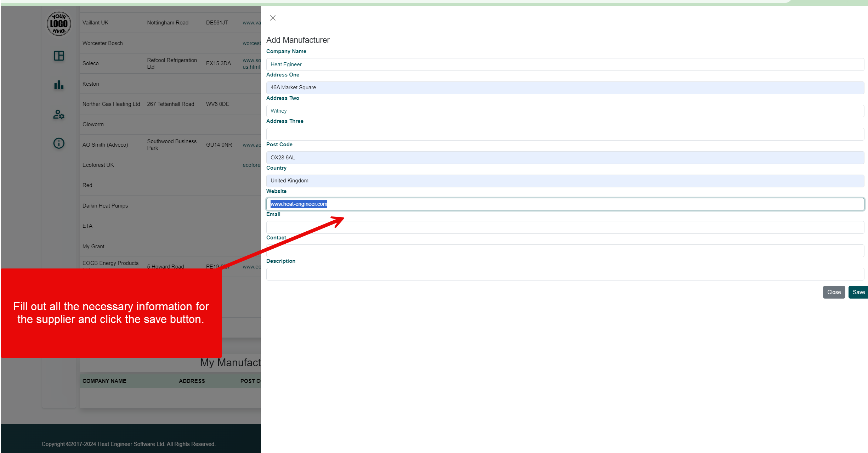The width and height of the screenshot is (868, 453).
Task: Click the info circle icon in sidebar
Action: 58,143
